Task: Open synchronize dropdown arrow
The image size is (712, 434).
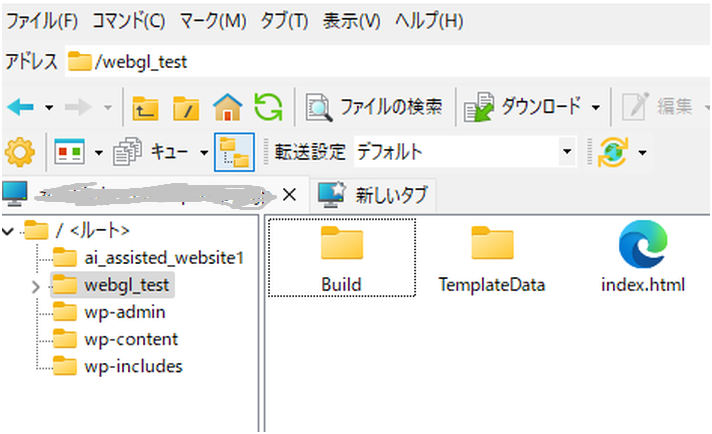Action: (x=642, y=153)
